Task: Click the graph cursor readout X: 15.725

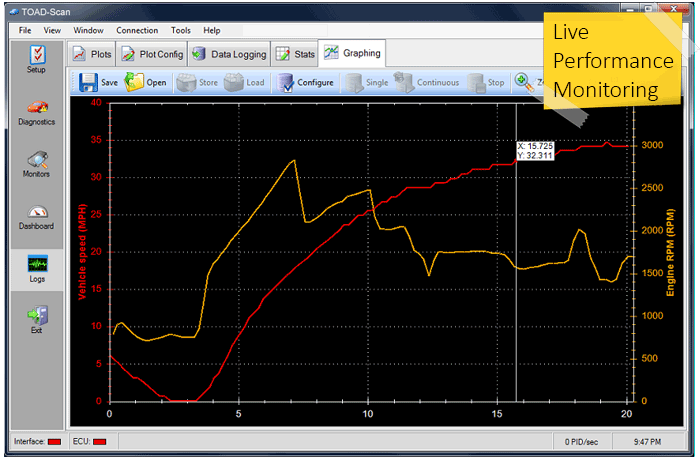Action: 535,146
